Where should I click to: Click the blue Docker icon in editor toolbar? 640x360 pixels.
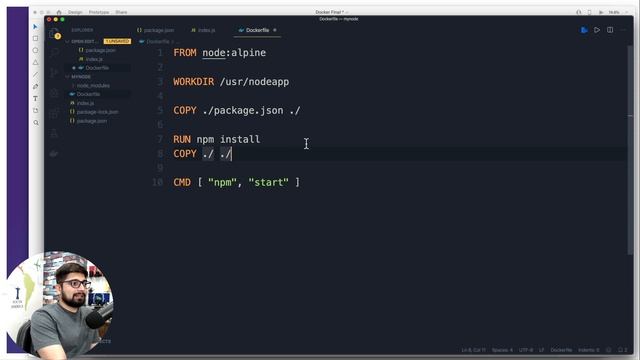[584, 30]
